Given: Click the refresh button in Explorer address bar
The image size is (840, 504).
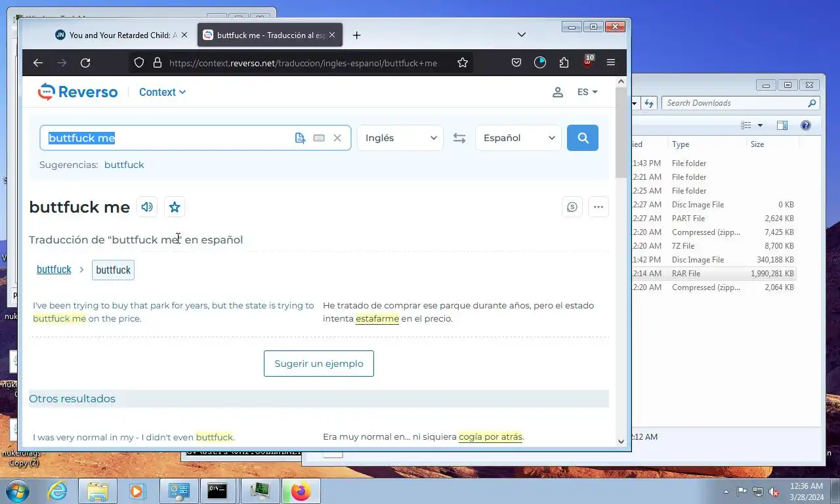Looking at the screenshot, I should pyautogui.click(x=649, y=103).
